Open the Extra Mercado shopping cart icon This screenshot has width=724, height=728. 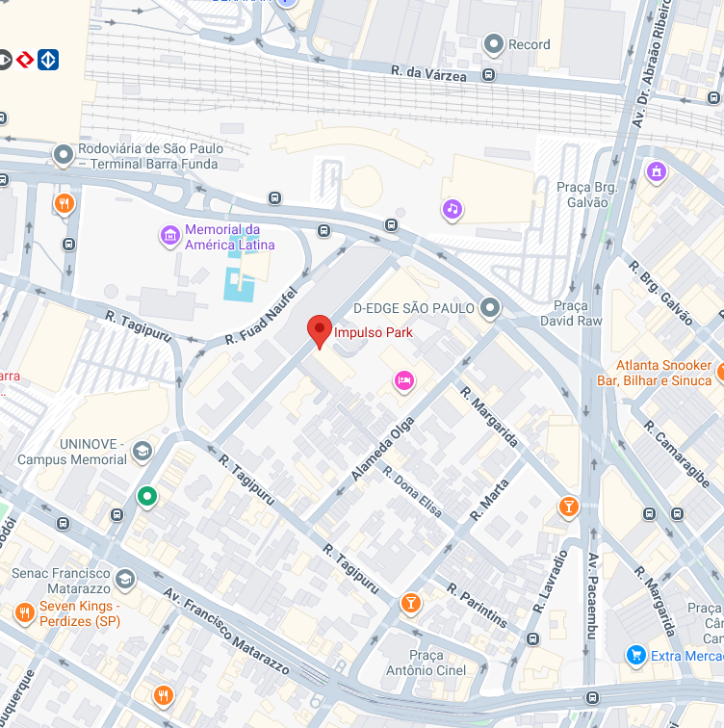[636, 656]
